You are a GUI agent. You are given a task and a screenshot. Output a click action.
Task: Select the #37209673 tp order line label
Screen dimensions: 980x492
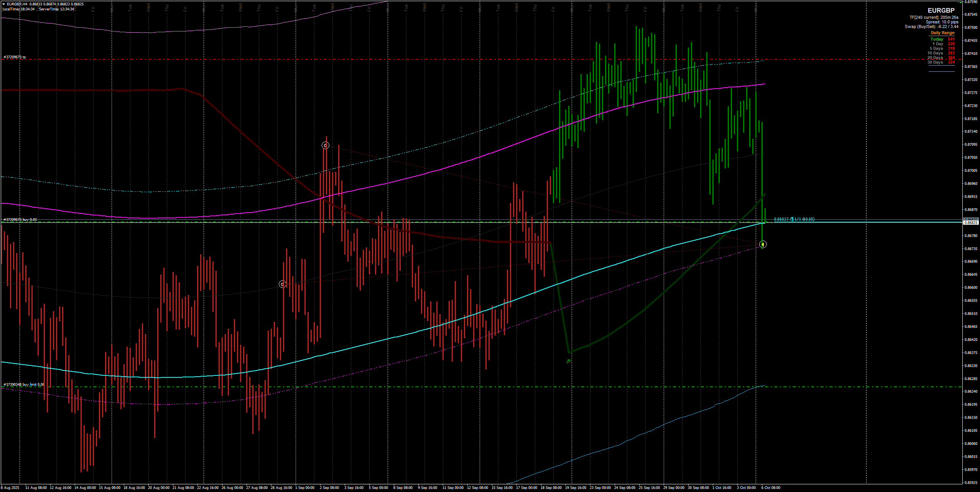(15, 57)
